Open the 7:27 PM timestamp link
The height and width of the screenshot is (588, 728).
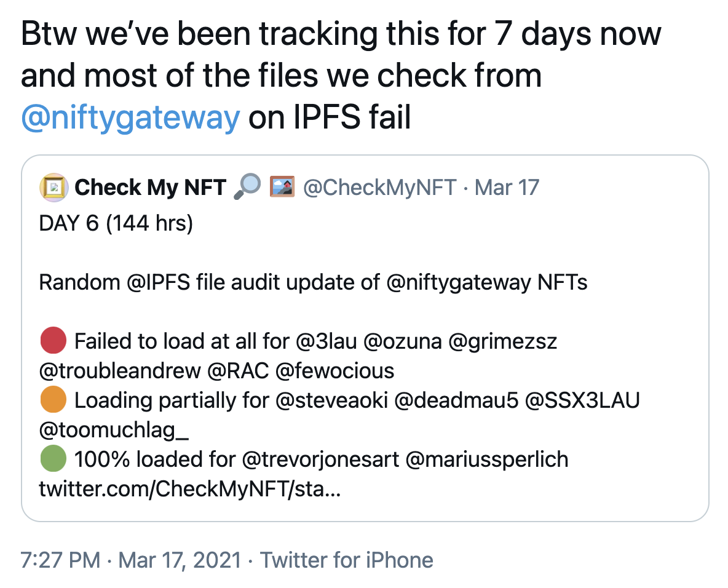[x=60, y=560]
